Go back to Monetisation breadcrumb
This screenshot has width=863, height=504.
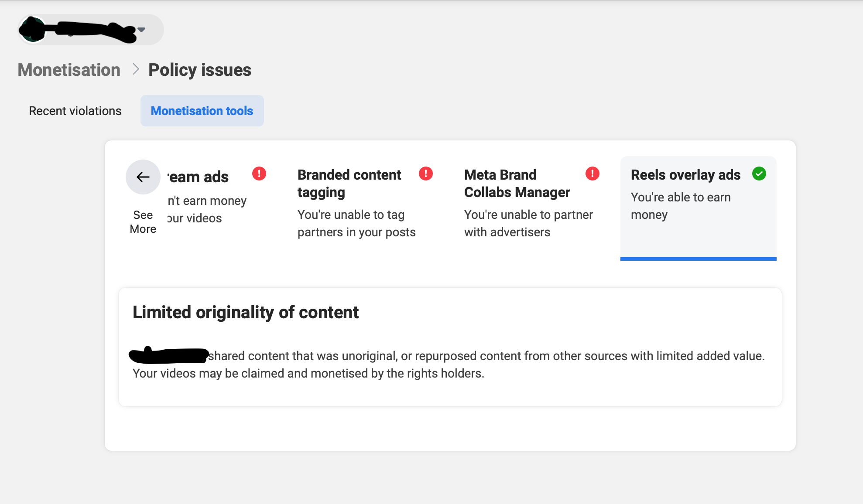pyautogui.click(x=69, y=70)
